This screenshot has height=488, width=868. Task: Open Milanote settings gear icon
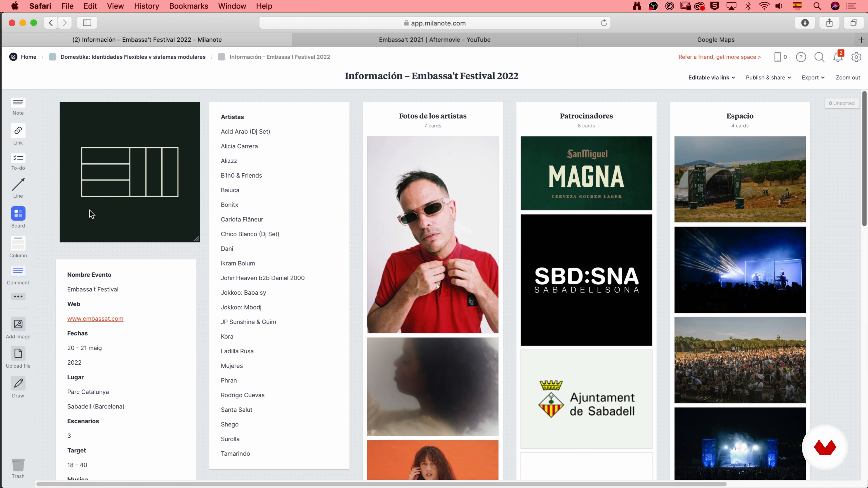856,57
